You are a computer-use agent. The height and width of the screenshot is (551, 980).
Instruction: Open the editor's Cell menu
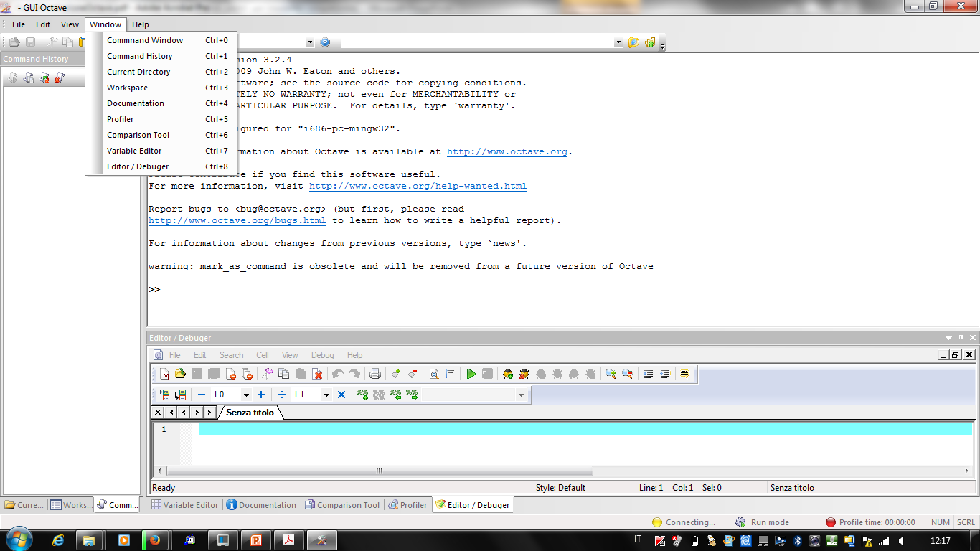point(263,355)
